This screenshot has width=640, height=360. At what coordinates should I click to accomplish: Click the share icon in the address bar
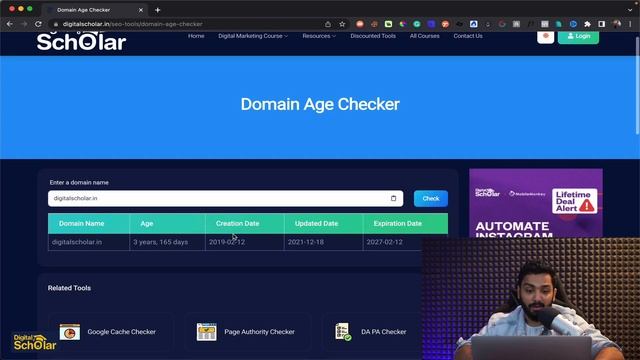point(328,24)
